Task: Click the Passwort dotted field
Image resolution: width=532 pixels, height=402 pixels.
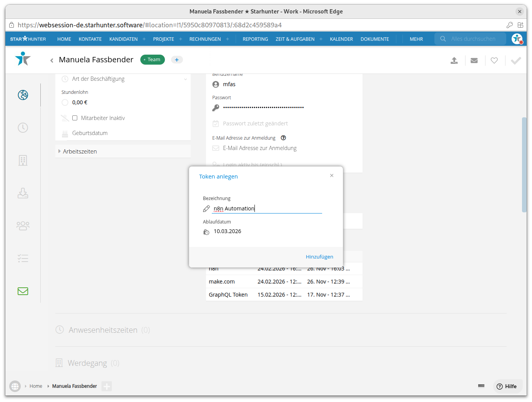Action: [x=264, y=108]
